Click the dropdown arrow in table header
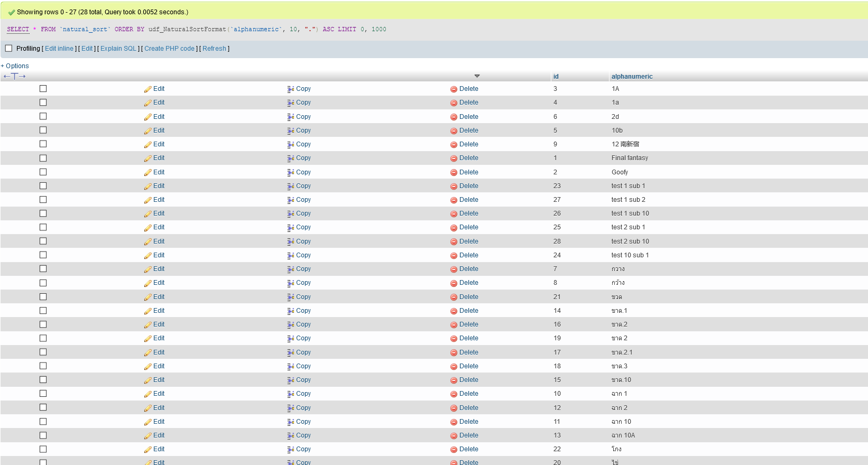This screenshot has width=868, height=465. (x=477, y=76)
